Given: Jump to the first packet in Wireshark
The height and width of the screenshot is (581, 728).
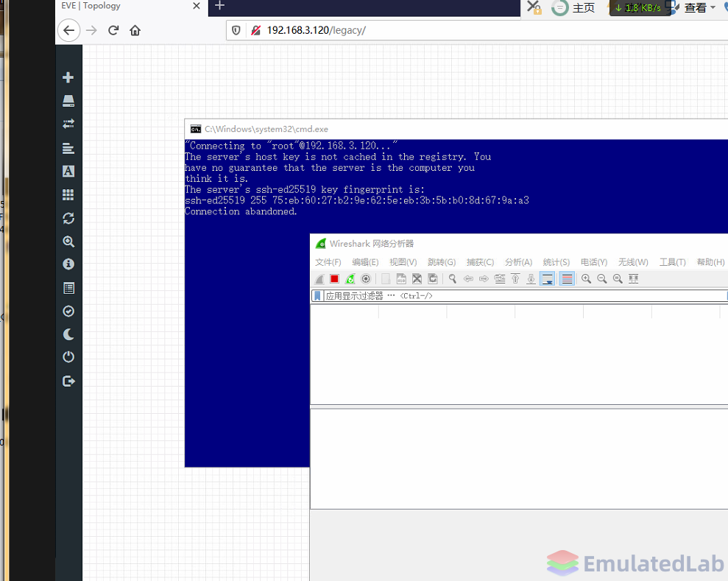Looking at the screenshot, I should pos(515,278).
